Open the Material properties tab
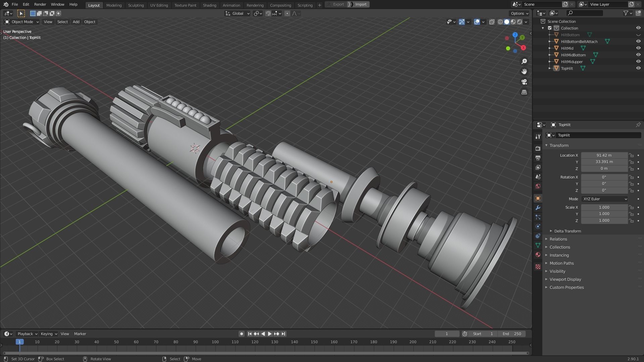644x362 pixels. pyautogui.click(x=538, y=255)
